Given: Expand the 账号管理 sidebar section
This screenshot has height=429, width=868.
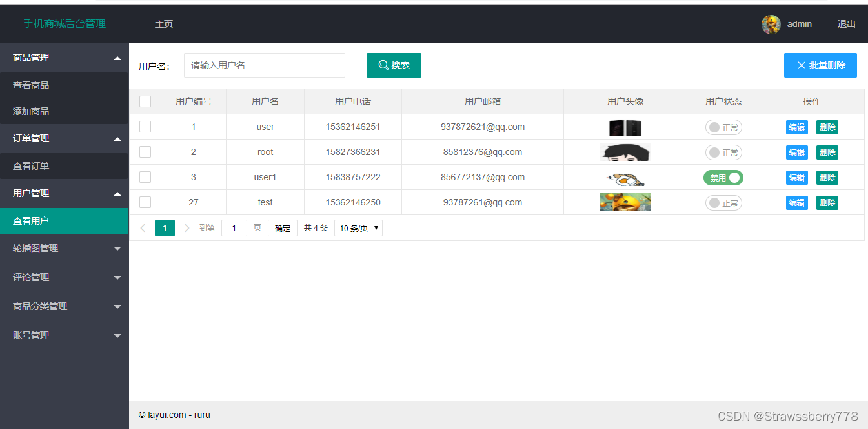Looking at the screenshot, I should point(64,335).
